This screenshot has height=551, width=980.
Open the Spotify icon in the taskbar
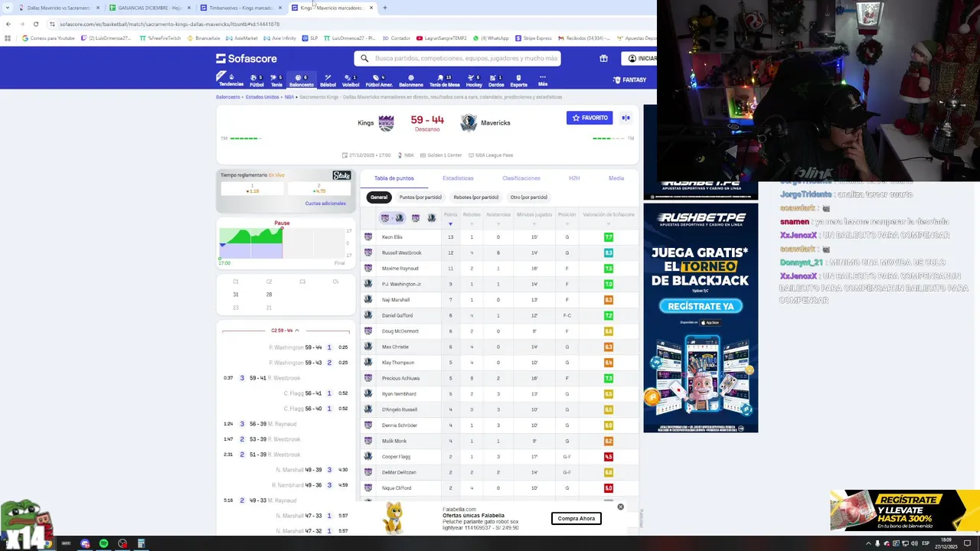[103, 543]
